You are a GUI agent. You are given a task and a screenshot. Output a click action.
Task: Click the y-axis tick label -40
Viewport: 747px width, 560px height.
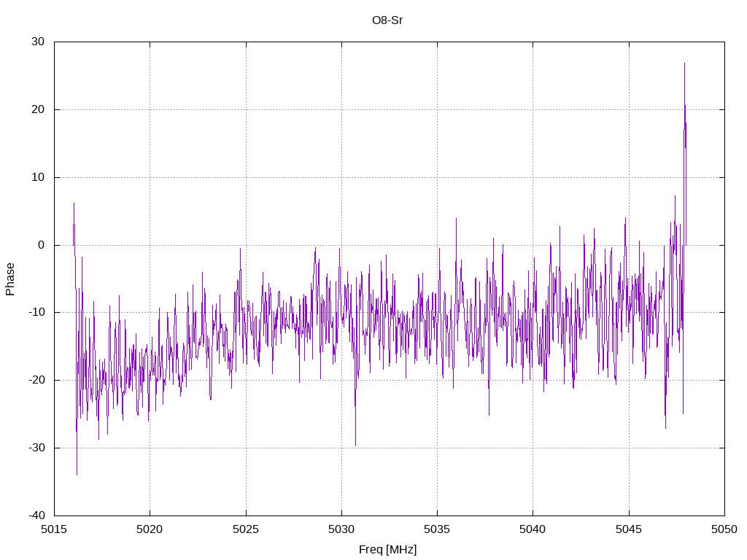36,516
